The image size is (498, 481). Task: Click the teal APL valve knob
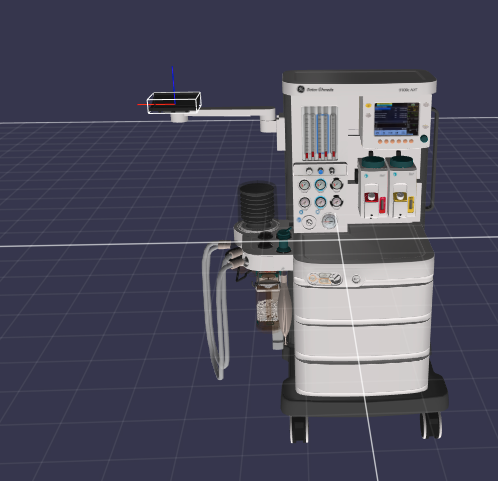[x=284, y=241]
